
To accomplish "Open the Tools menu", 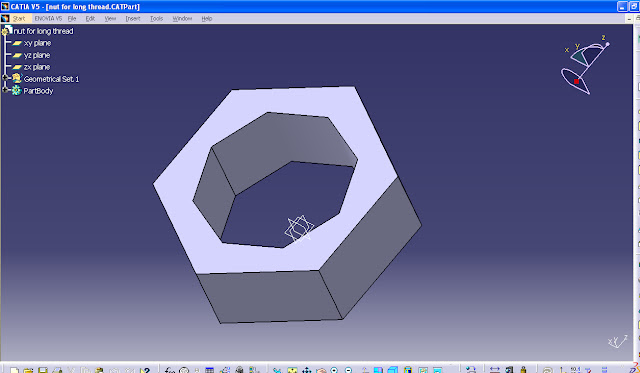I will tap(156, 18).
